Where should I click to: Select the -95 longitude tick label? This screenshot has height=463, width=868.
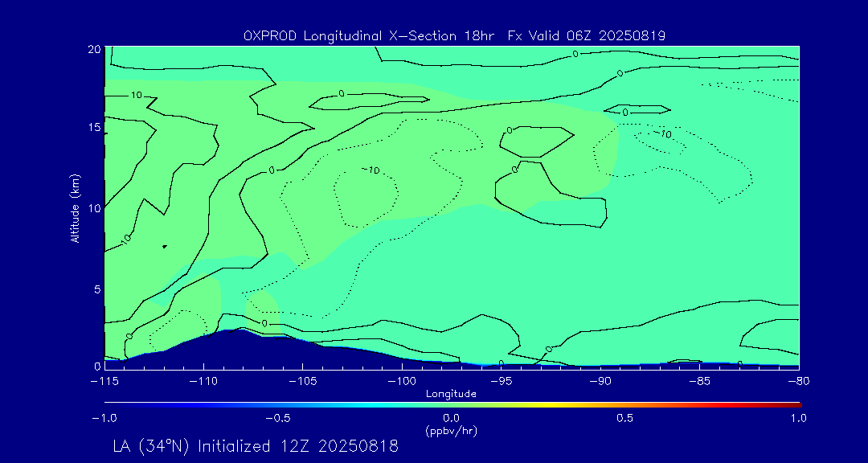500,380
